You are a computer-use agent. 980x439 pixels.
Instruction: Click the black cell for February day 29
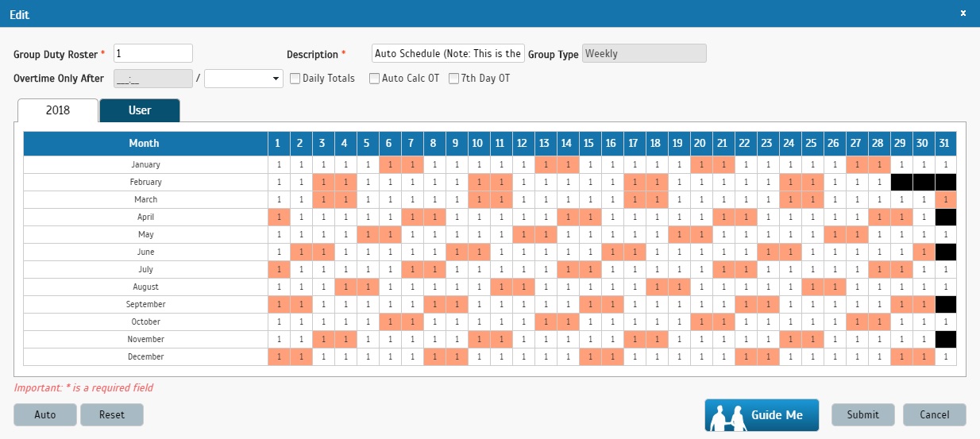pyautogui.click(x=901, y=182)
